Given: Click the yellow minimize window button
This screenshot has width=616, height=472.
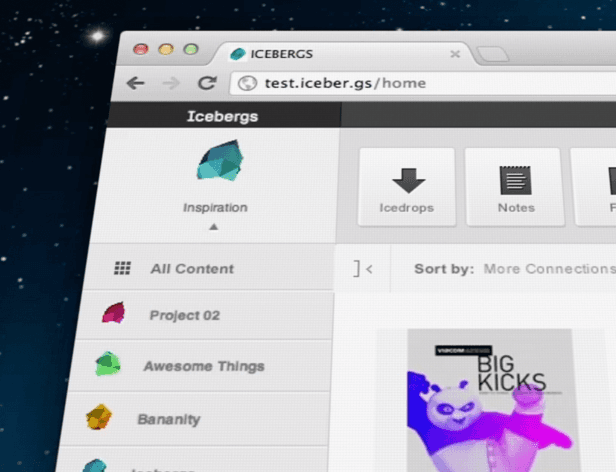Looking at the screenshot, I should click(x=166, y=50).
